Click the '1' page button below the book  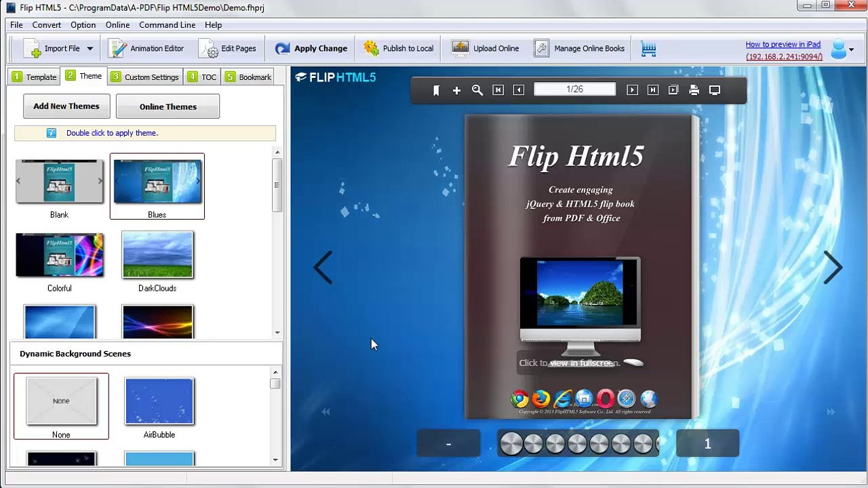click(707, 443)
